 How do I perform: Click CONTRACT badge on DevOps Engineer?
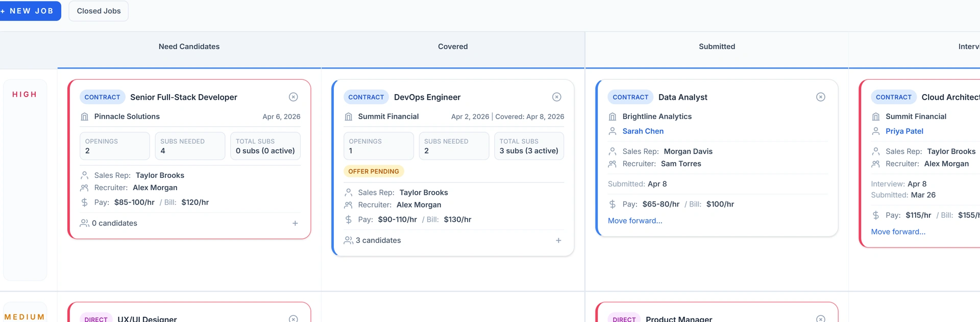(x=366, y=97)
